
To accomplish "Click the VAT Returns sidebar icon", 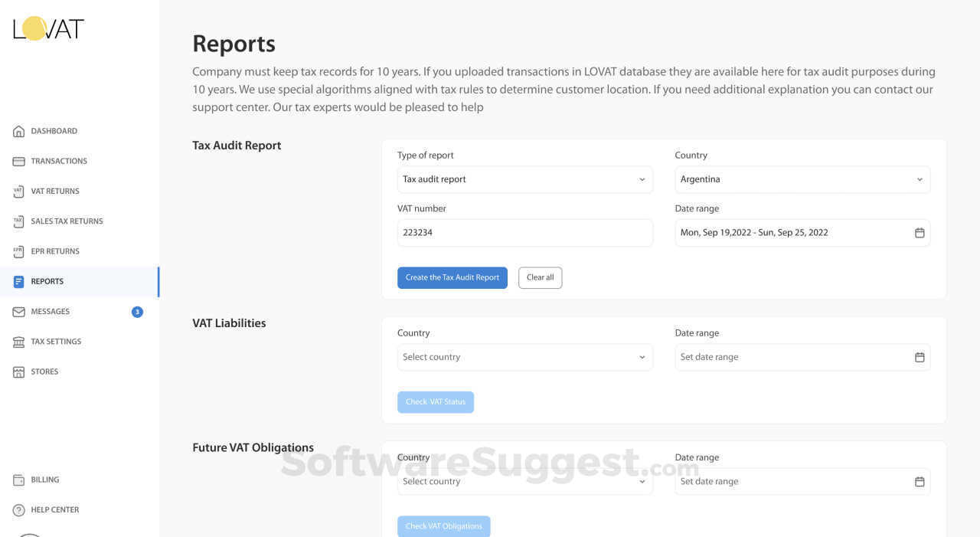I will click(19, 192).
